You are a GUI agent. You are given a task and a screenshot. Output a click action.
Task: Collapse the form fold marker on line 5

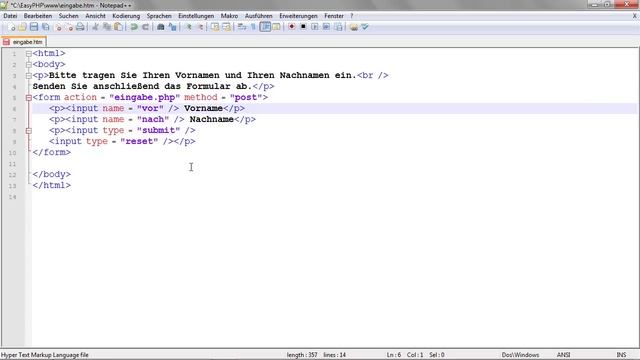click(x=29, y=98)
